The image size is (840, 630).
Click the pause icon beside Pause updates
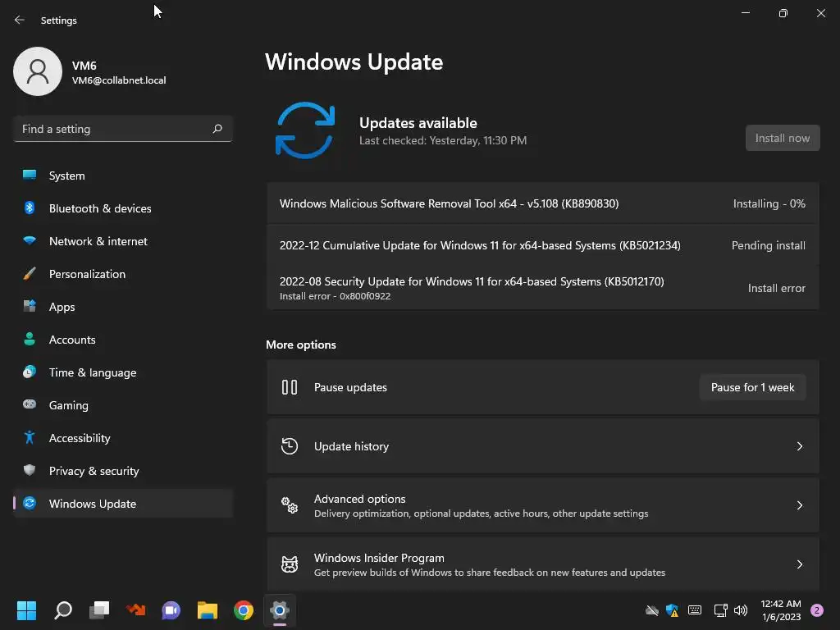point(290,387)
